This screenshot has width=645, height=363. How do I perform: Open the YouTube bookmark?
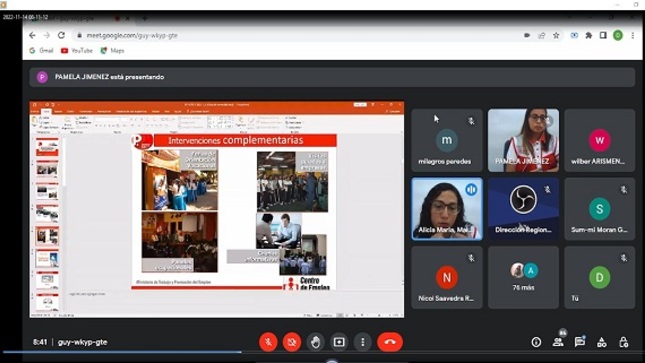pyautogui.click(x=77, y=51)
